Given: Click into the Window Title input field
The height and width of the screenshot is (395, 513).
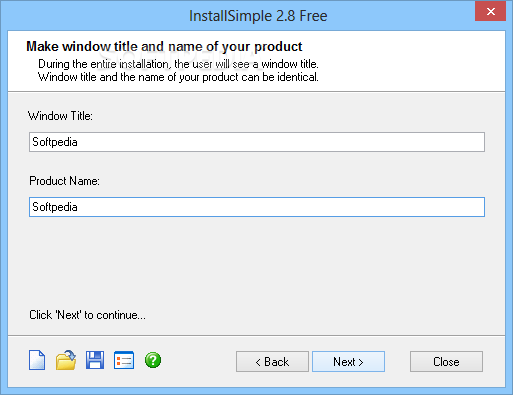Looking at the screenshot, I should coord(257,142).
